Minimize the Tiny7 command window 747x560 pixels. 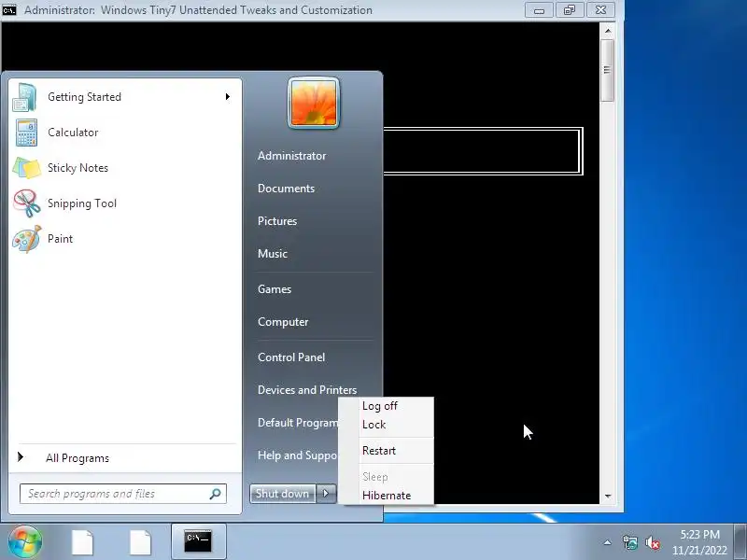540,10
